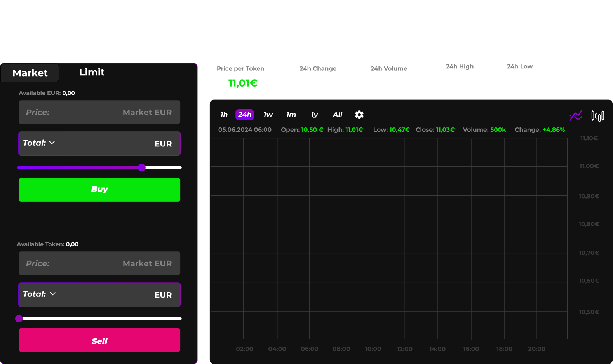Viewport: 613px width, 364px height.
Task: Switch to the Market order tab
Action: click(x=30, y=73)
